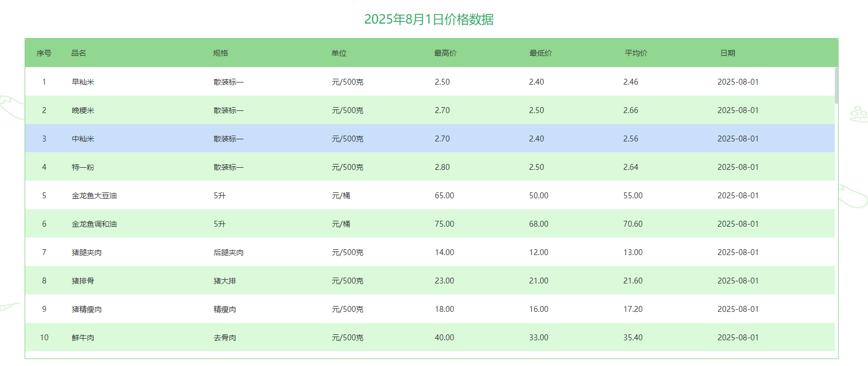Image resolution: width=868 pixels, height=366 pixels.
Task: Click the 单位 column header
Action: click(339, 53)
